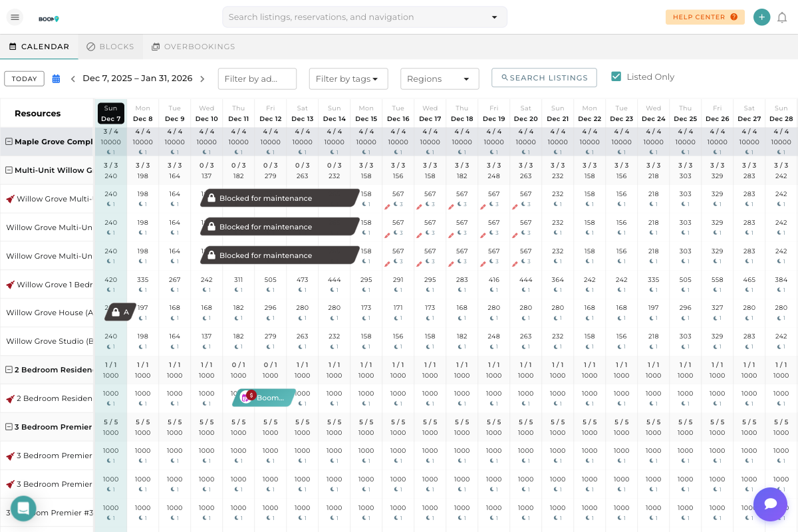The width and height of the screenshot is (798, 532).
Task: Open the purple chat bubble widget
Action: pos(770,503)
